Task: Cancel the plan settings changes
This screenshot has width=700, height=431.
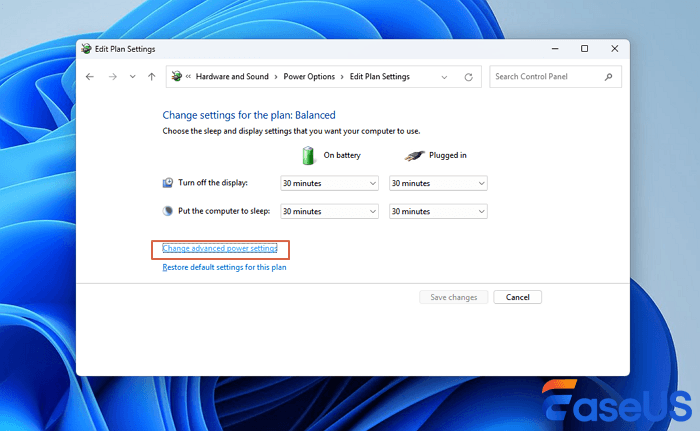Action: tap(517, 297)
